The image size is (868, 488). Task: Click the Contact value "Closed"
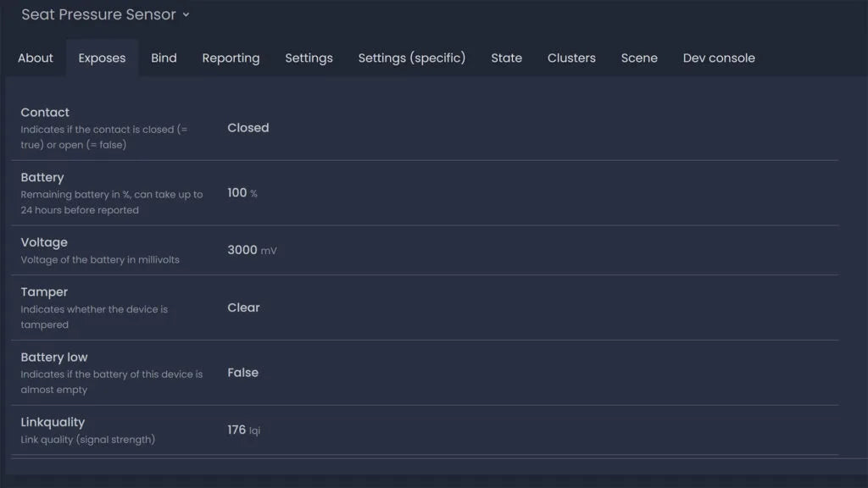pyautogui.click(x=248, y=128)
